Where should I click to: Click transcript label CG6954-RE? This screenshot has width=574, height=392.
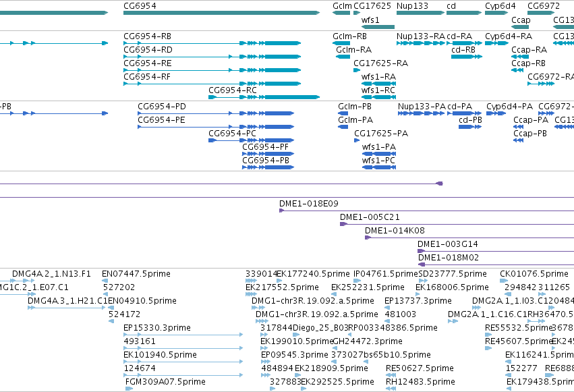(148, 63)
